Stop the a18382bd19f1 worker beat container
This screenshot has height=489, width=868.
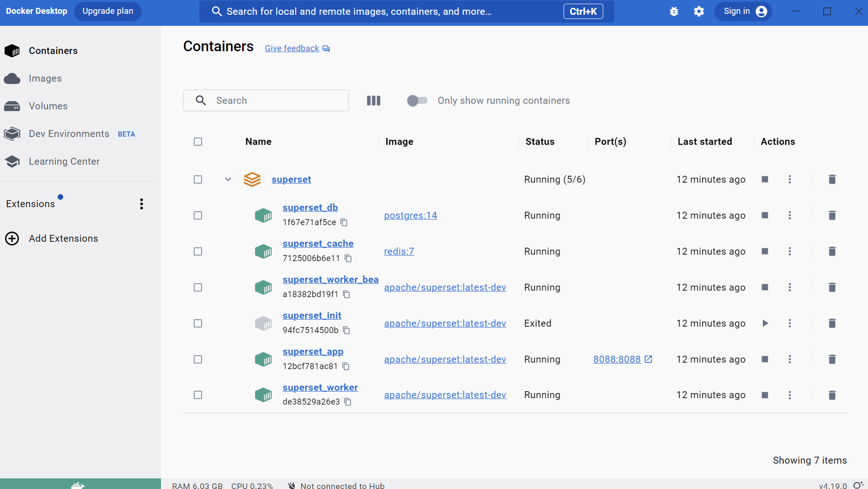pyautogui.click(x=765, y=287)
